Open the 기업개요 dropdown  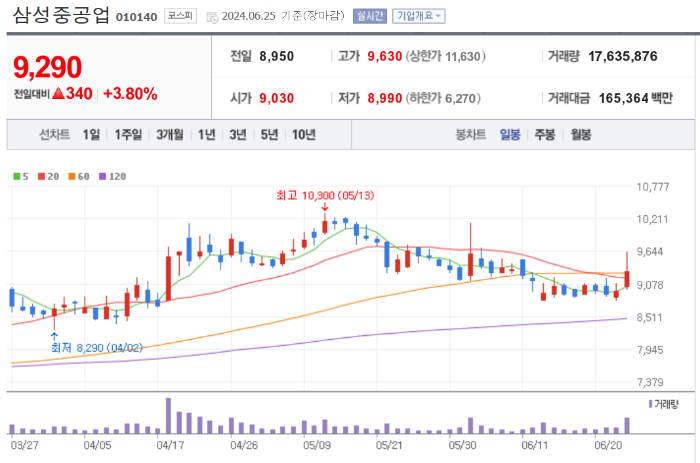click(418, 16)
